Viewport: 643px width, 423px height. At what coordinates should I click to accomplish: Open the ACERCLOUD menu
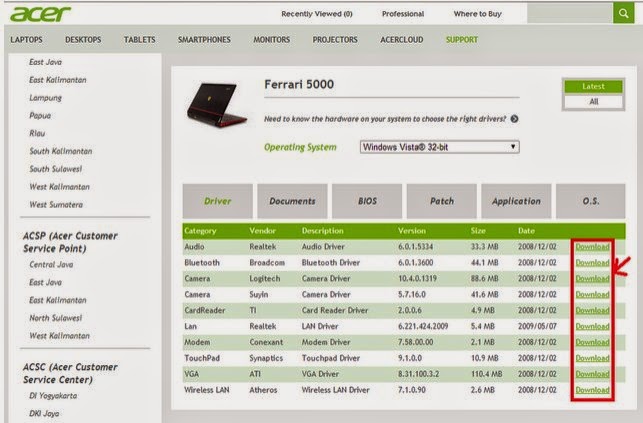coord(401,40)
